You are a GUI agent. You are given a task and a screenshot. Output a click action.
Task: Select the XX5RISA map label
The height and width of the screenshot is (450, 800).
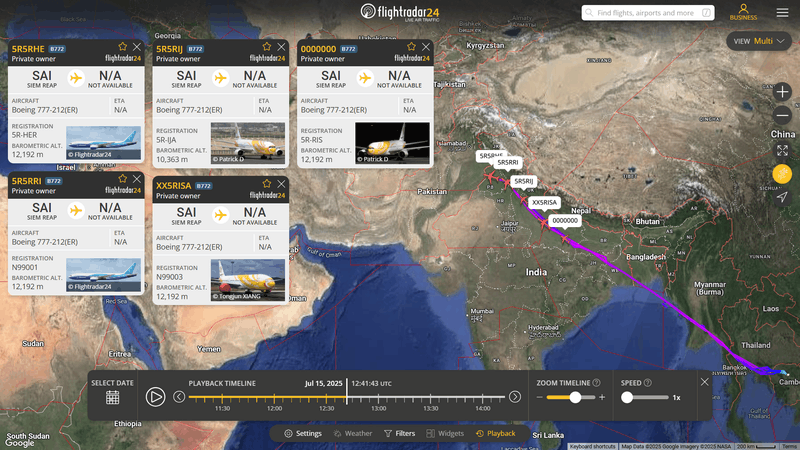544,203
